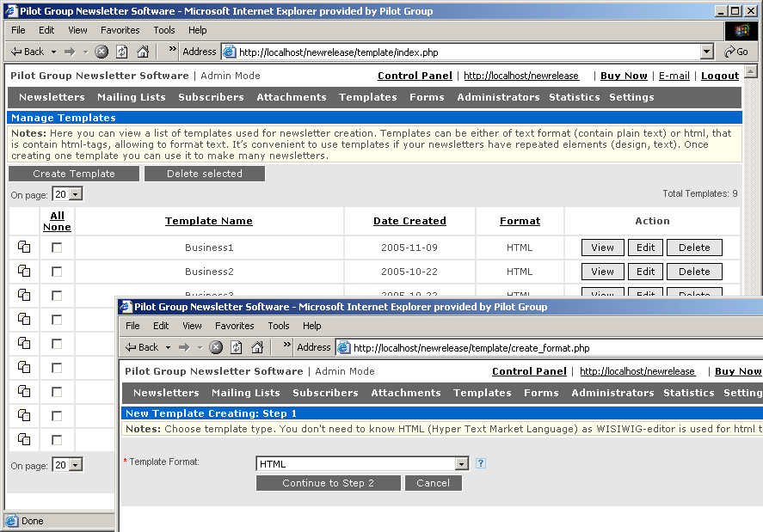Expand the address bar dropdown in the back window

[x=707, y=52]
